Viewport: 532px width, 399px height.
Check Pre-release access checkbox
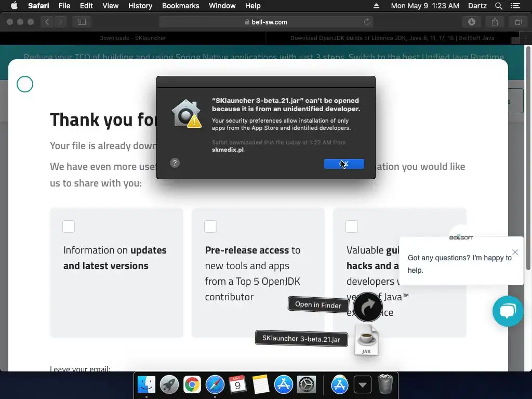[210, 227]
